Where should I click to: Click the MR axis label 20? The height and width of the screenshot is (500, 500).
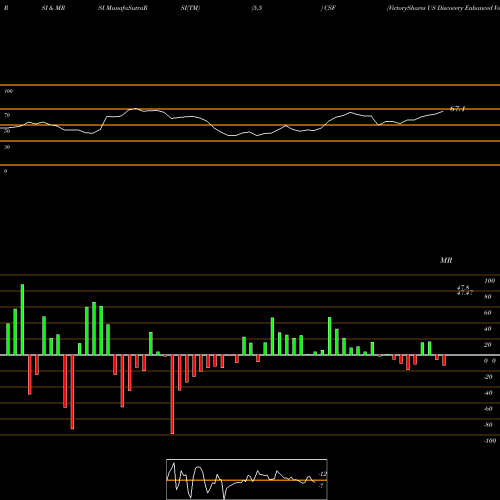coord(488,345)
